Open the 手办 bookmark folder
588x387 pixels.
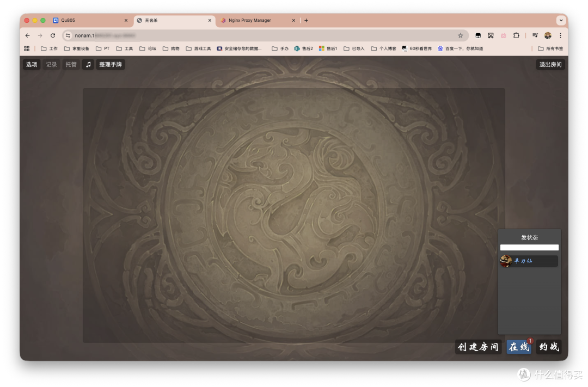pos(280,48)
